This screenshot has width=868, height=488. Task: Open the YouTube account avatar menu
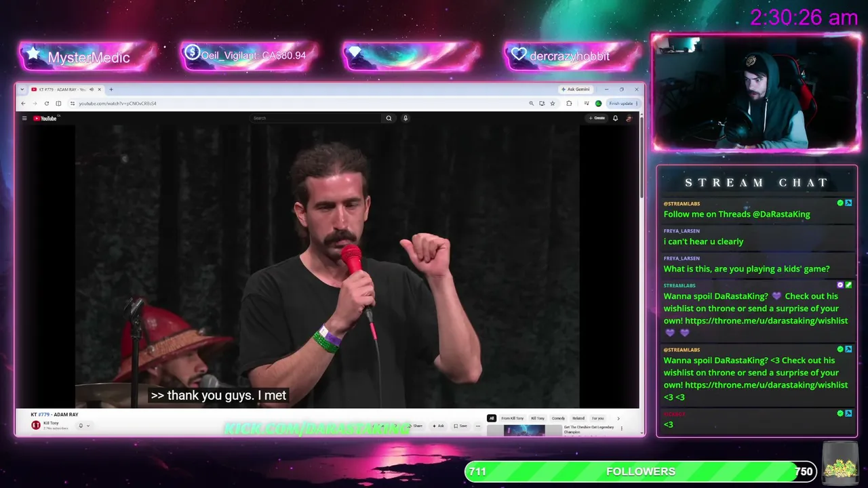point(629,118)
